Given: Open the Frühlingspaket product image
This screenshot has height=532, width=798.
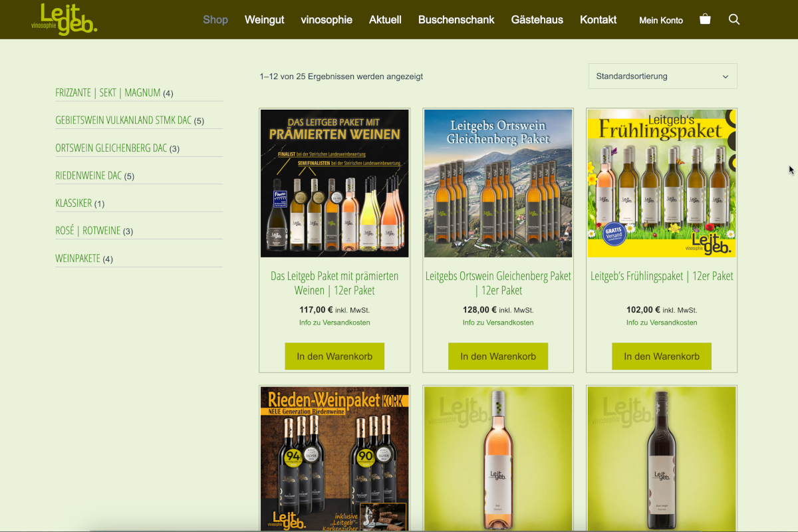Looking at the screenshot, I should pyautogui.click(x=662, y=184).
